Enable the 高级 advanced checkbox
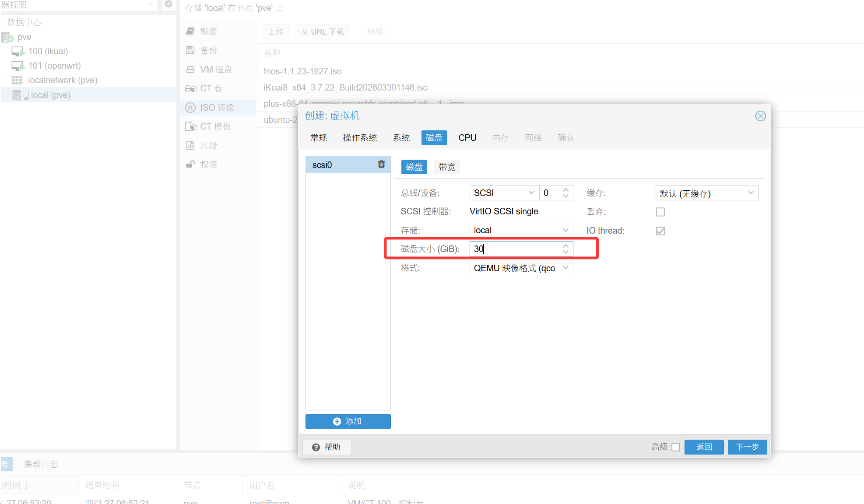This screenshot has width=864, height=504. point(676,447)
